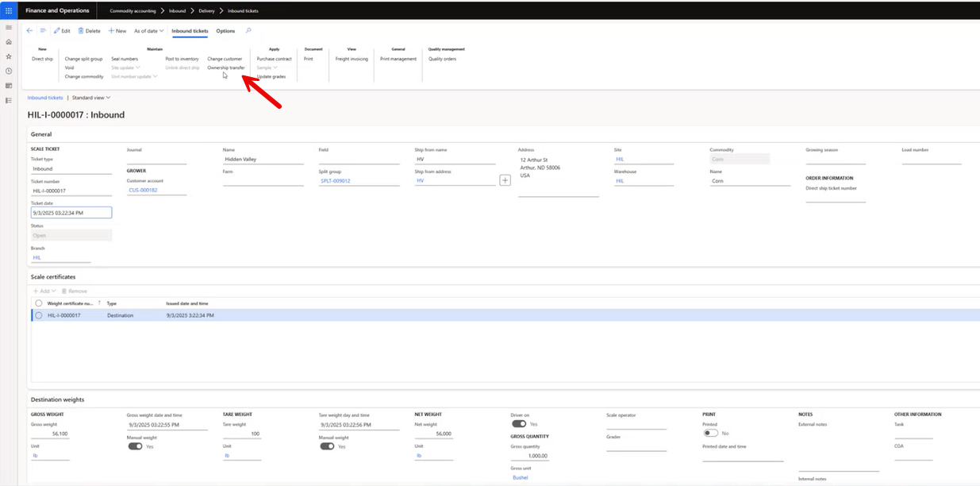The image size is (980, 486).
Task: Expand the Add dropdown in Scale certificates
Action: [45, 291]
